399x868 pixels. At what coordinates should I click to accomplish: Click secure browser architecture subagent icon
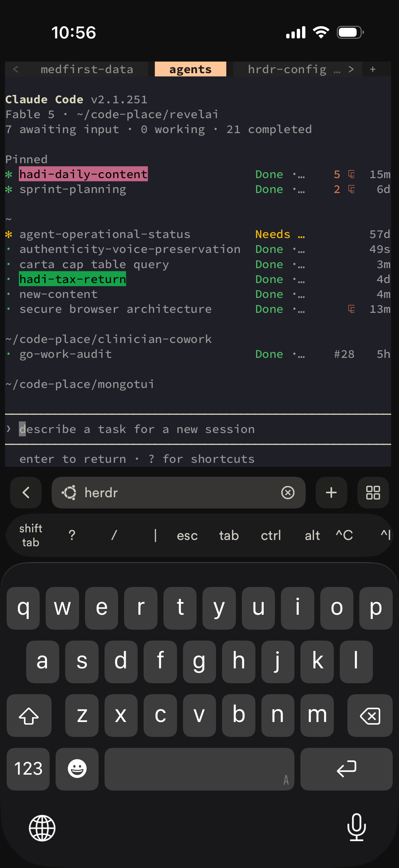click(x=351, y=309)
